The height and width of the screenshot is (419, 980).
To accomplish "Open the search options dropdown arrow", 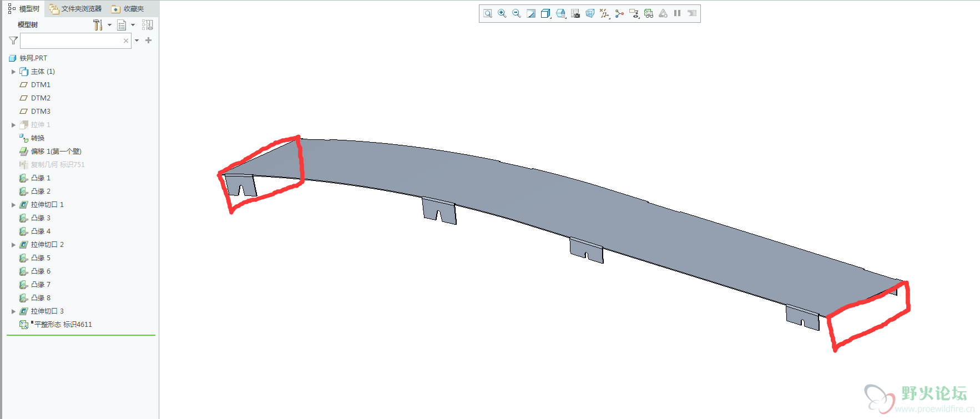I will [x=137, y=41].
